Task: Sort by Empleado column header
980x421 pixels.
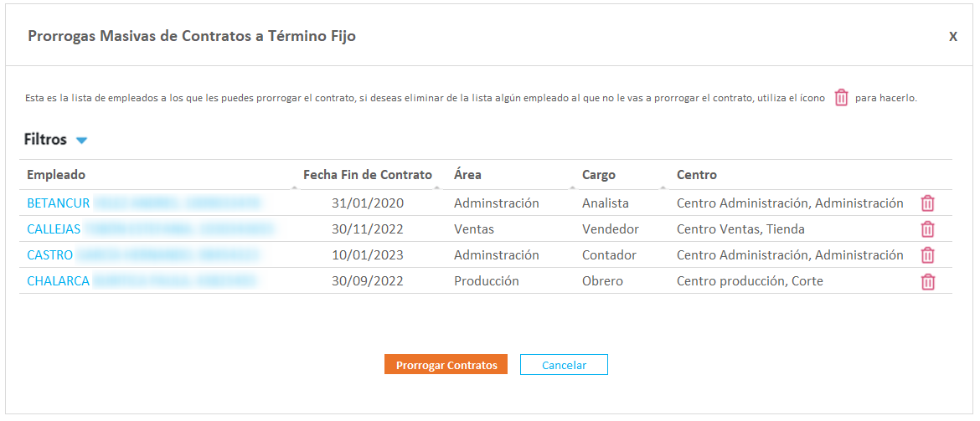Action: [56, 175]
